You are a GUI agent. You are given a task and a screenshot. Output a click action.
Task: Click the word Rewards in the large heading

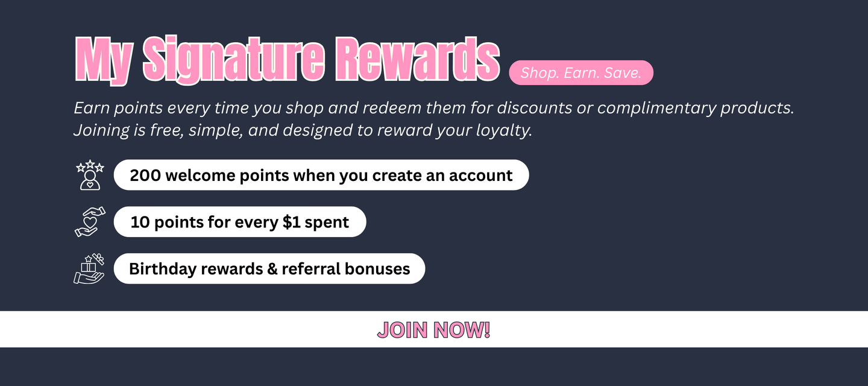pos(417,59)
